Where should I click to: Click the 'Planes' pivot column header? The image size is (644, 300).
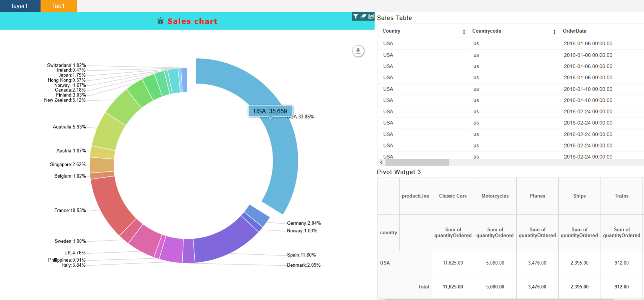pyautogui.click(x=537, y=196)
